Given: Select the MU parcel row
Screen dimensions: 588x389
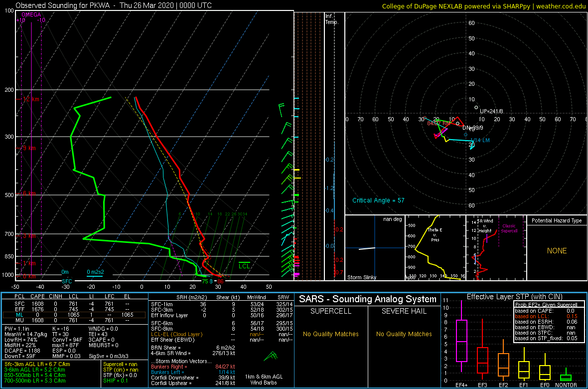Looking at the screenshot, I should [74, 320].
